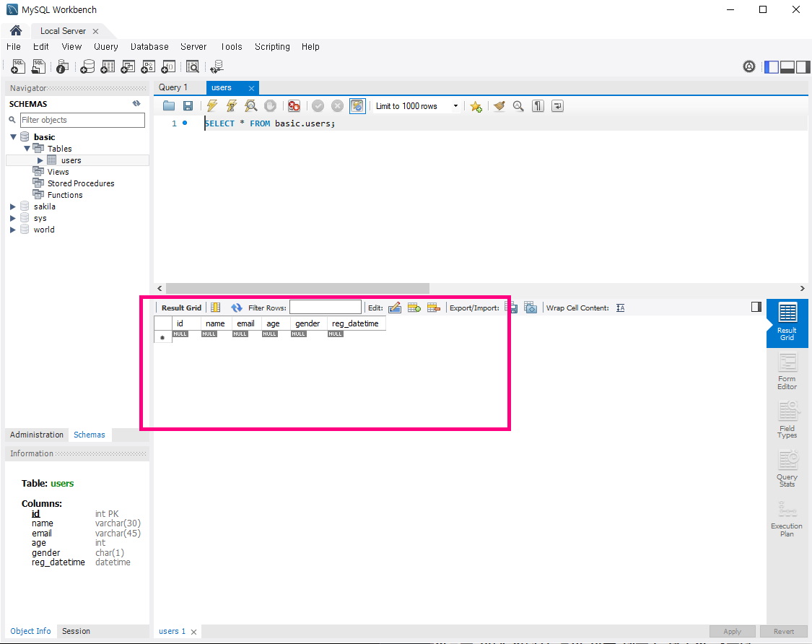Open the object inspector icon
This screenshot has width=812, height=644.
pos(62,66)
